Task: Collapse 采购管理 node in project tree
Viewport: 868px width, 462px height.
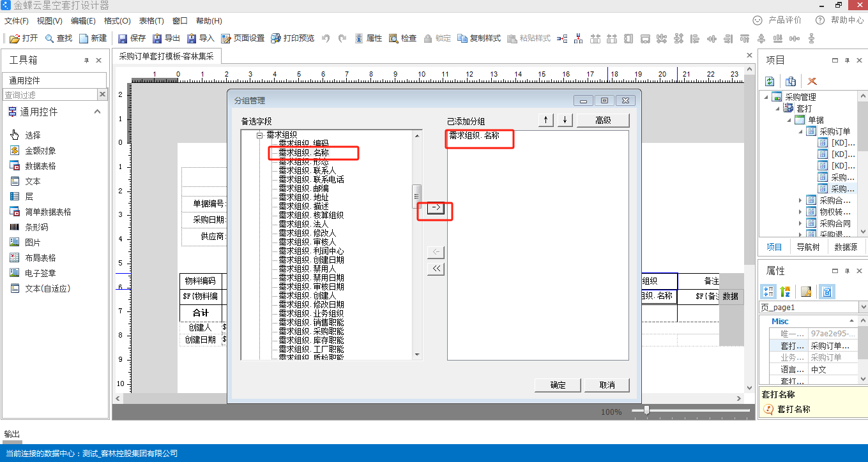Action: 766,97
